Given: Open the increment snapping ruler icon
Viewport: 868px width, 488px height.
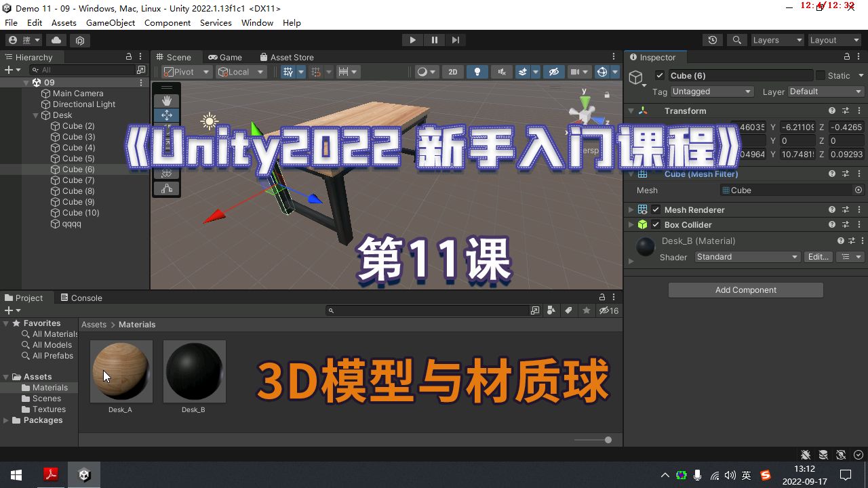Looking at the screenshot, I should [x=343, y=72].
